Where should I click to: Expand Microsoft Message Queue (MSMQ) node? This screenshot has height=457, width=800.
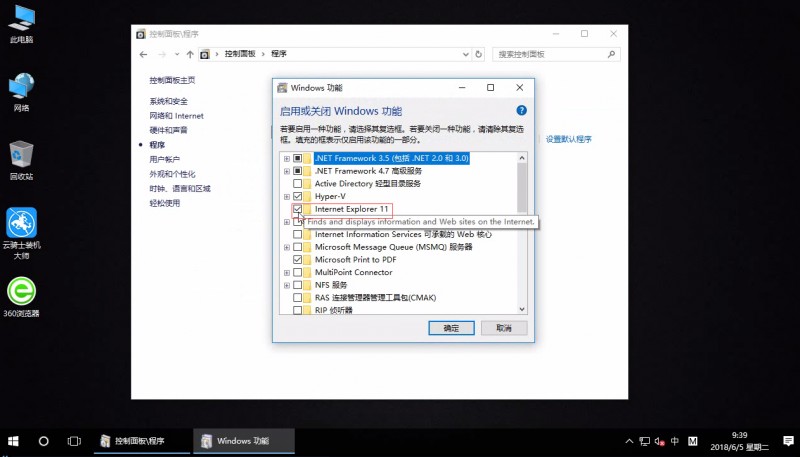[x=287, y=247]
